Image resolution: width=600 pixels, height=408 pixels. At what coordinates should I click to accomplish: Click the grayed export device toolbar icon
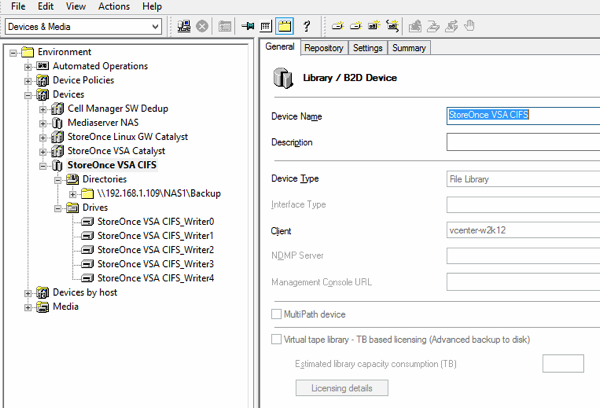[x=415, y=26]
